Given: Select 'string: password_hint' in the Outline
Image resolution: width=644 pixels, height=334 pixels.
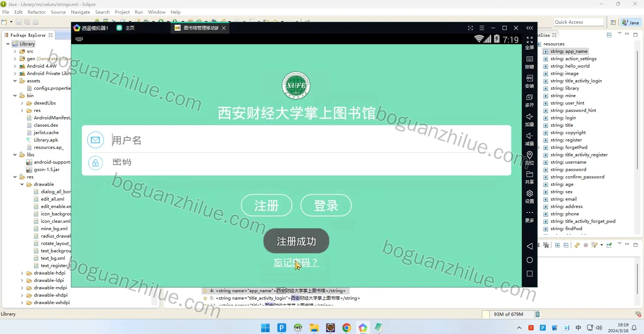Looking at the screenshot, I should tap(573, 110).
